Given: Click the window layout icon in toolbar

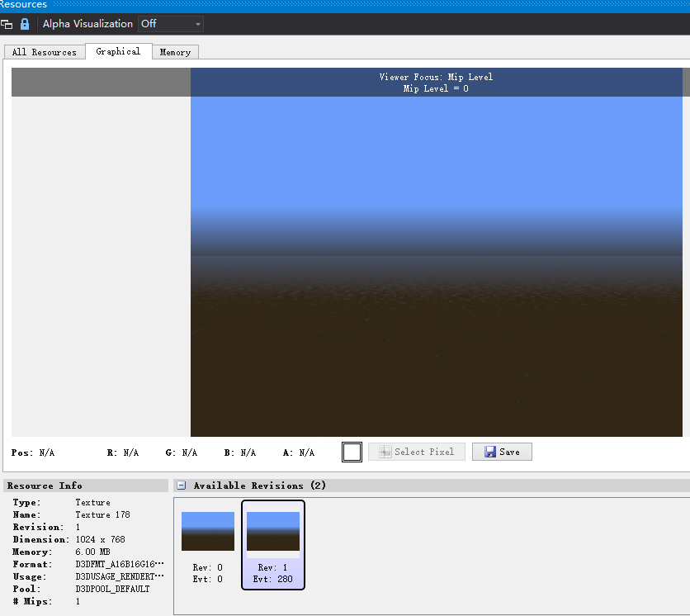Looking at the screenshot, I should (7, 24).
